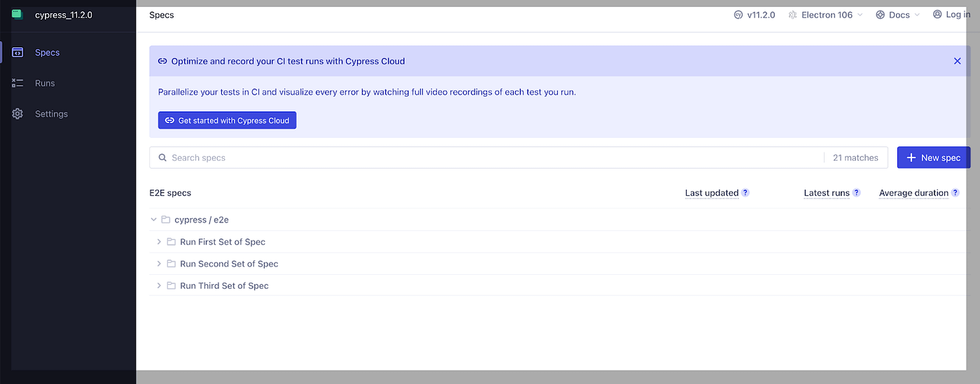Click the Specs page title in the header
980x384 pixels.
[x=162, y=15]
